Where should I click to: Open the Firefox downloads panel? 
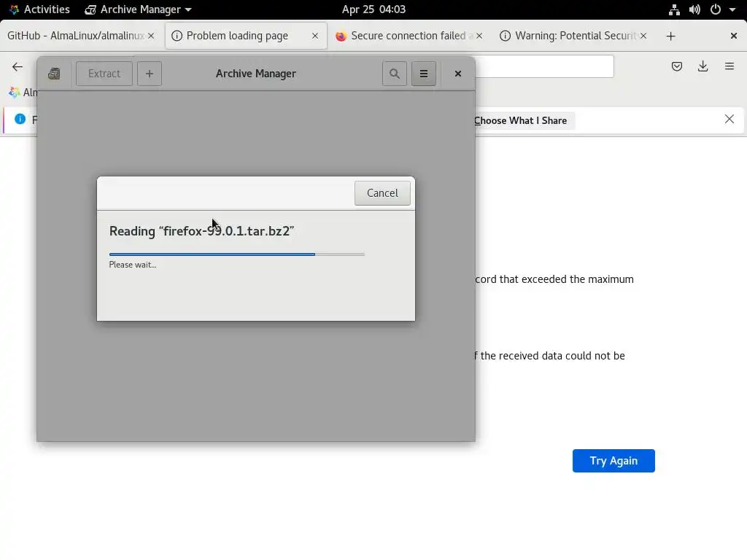click(703, 66)
